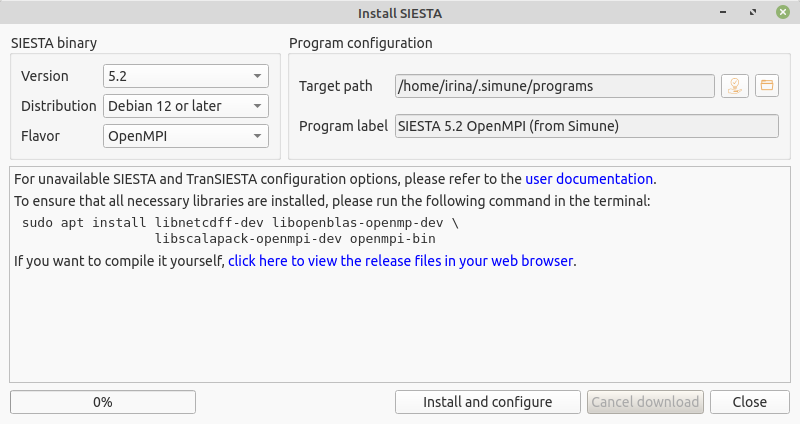
Task: Click the 0% download progress bar
Action: tap(103, 402)
